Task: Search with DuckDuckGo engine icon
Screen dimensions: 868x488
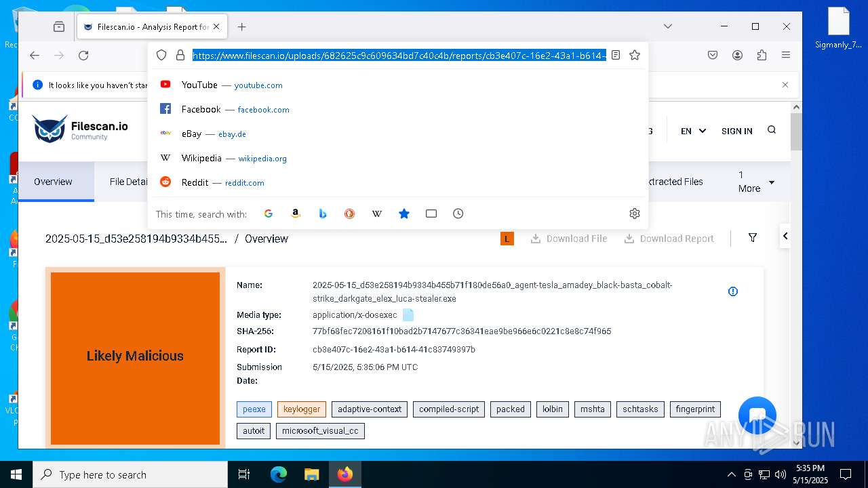Action: point(350,213)
